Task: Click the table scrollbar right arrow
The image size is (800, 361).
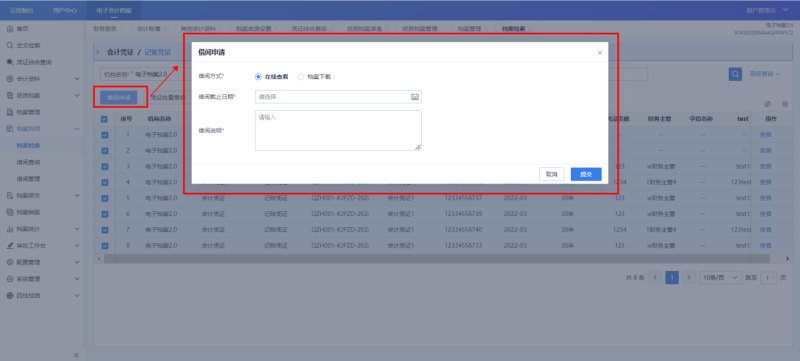Action: (788, 259)
